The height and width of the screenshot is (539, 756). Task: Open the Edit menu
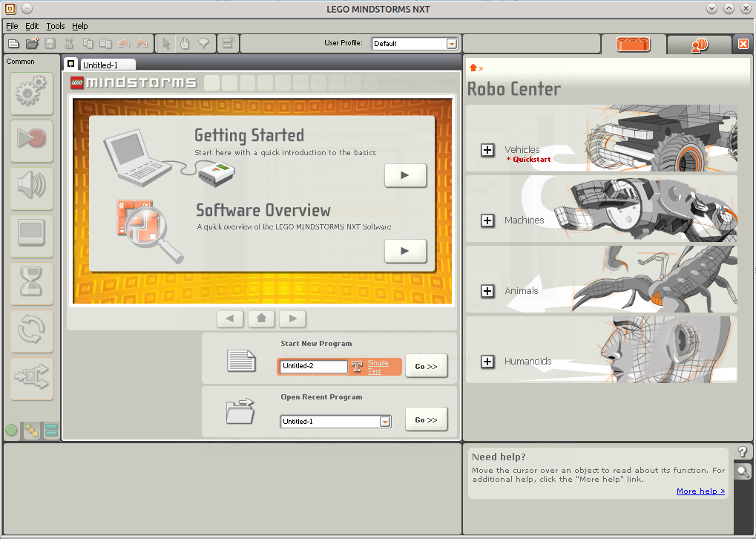(32, 26)
